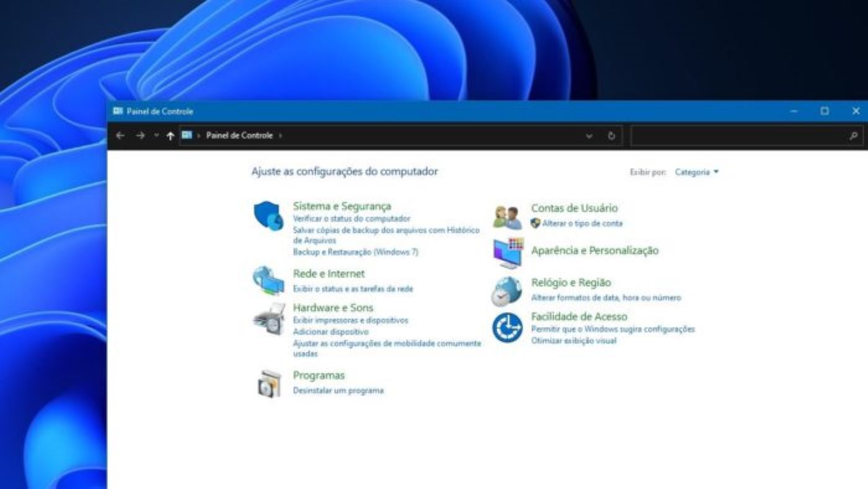The height and width of the screenshot is (489, 868).
Task: Open the Hardware e Sons printer icon
Action: click(269, 319)
